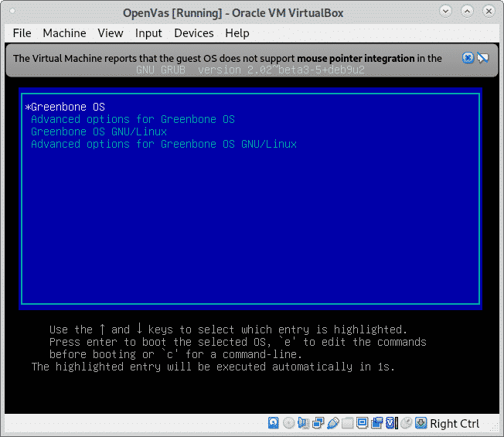Viewport: 504px width, 437px height.
Task: Click the keyboard capture arrow icon
Action: (x=421, y=423)
